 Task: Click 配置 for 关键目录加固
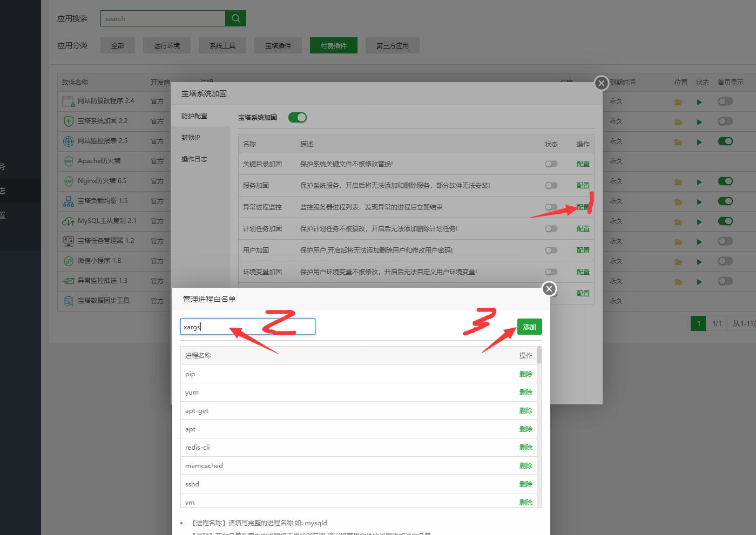point(583,164)
